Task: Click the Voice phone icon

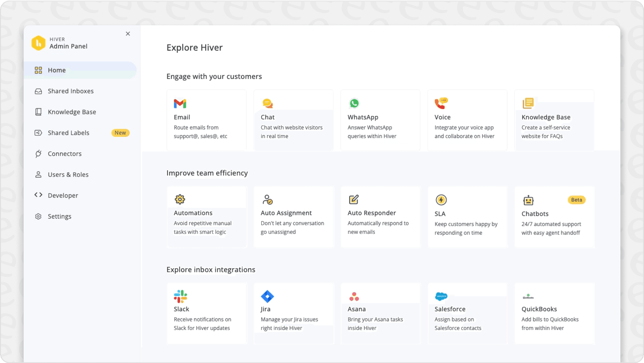Action: point(441,103)
